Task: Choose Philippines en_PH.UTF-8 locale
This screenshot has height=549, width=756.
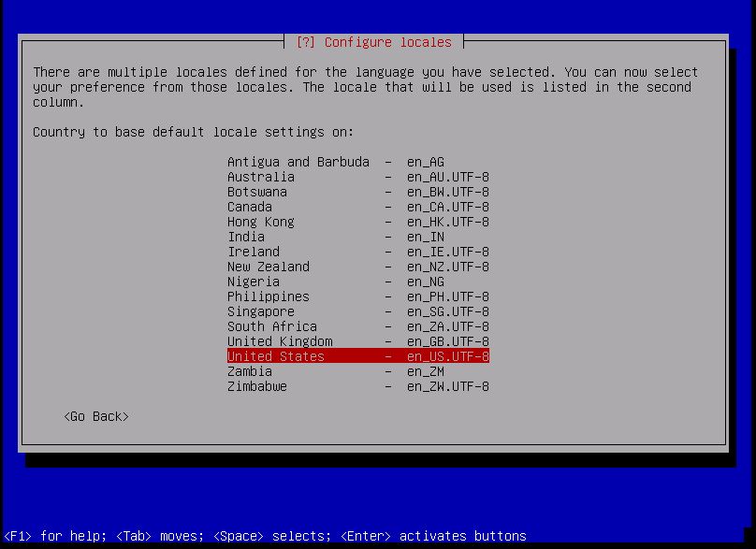Action: (357, 296)
